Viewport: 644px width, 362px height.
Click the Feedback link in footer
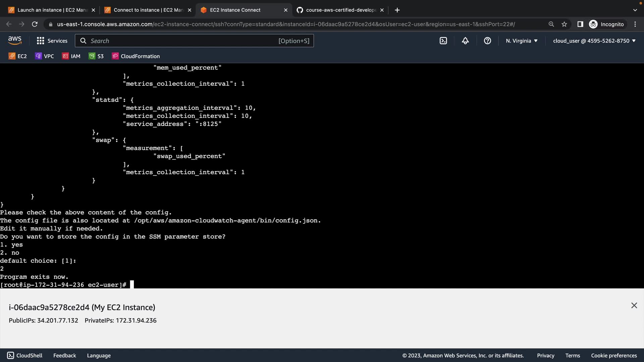pyautogui.click(x=64, y=356)
